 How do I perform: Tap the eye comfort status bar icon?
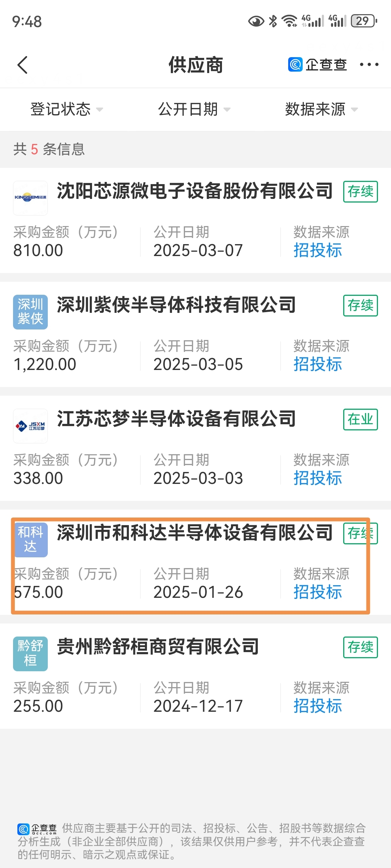(256, 21)
